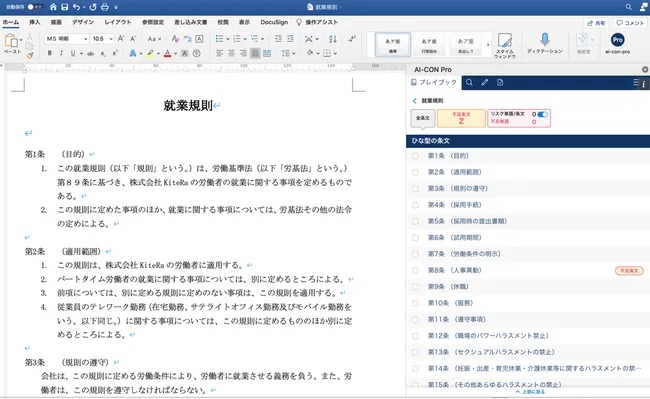Open the DocuSign ribbon tab
The image size is (650, 399).
click(274, 22)
